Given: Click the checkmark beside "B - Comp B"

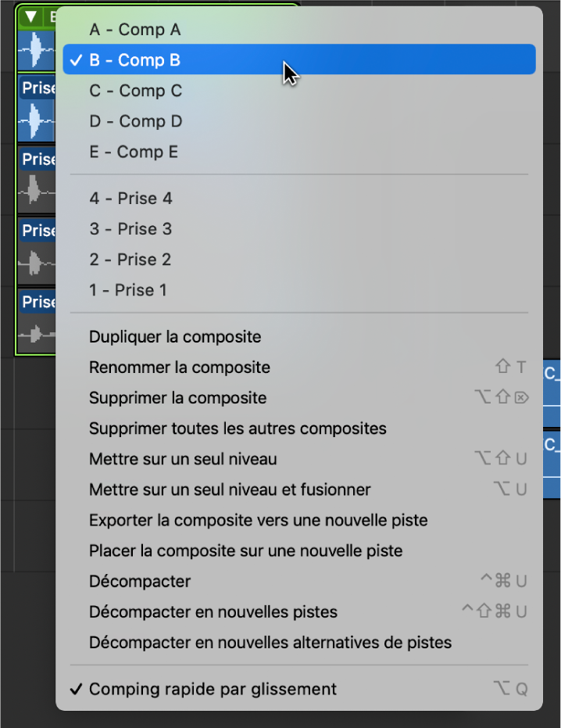Looking at the screenshot, I should point(76,59).
